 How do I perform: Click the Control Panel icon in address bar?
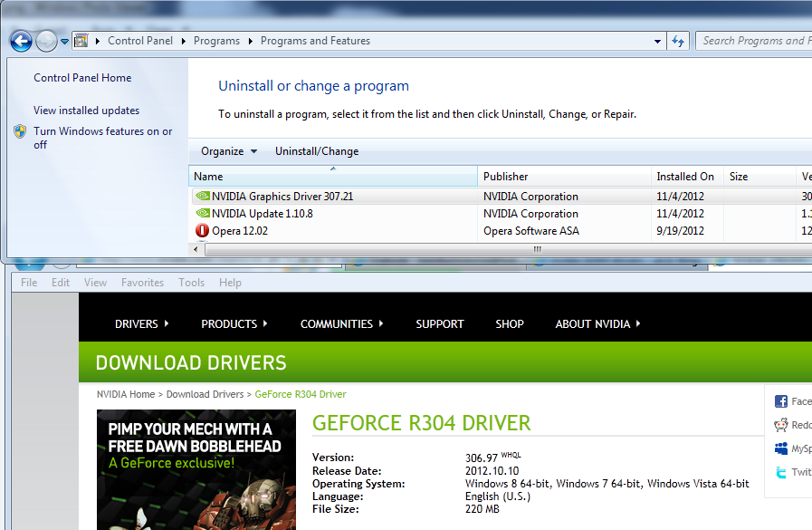pyautogui.click(x=81, y=41)
